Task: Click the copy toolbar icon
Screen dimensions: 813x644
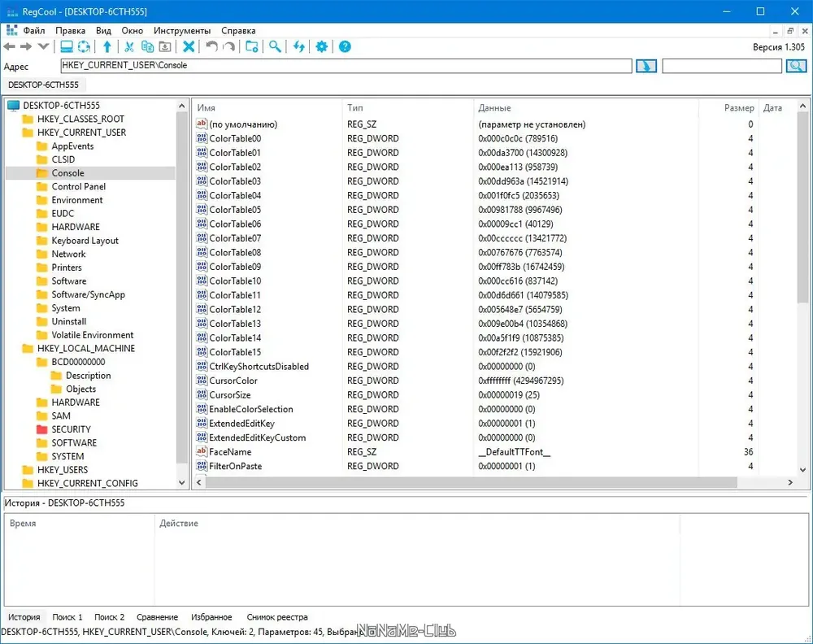Action: (x=147, y=46)
